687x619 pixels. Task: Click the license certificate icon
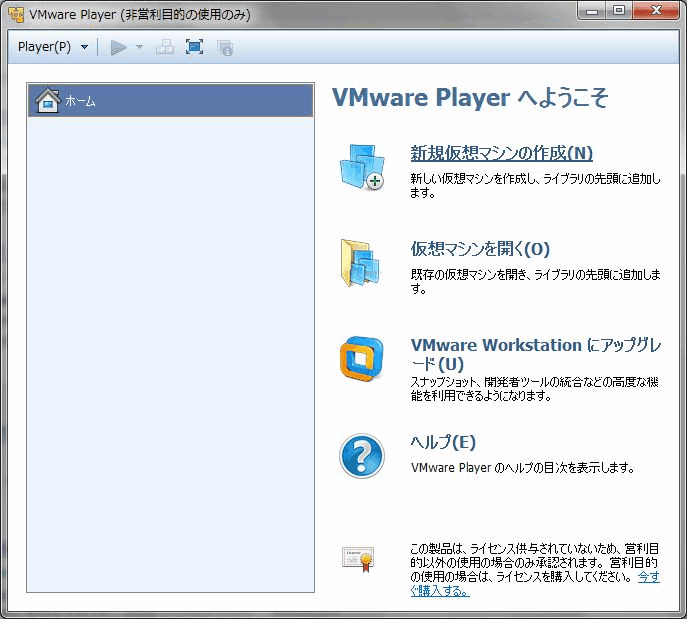[x=358, y=559]
